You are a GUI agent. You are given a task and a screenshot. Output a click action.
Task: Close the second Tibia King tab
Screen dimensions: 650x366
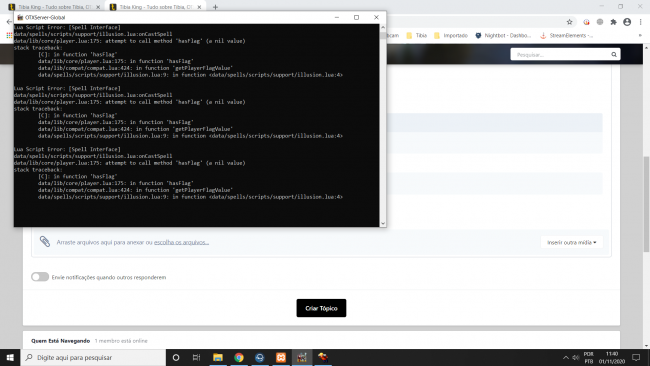pos(199,7)
